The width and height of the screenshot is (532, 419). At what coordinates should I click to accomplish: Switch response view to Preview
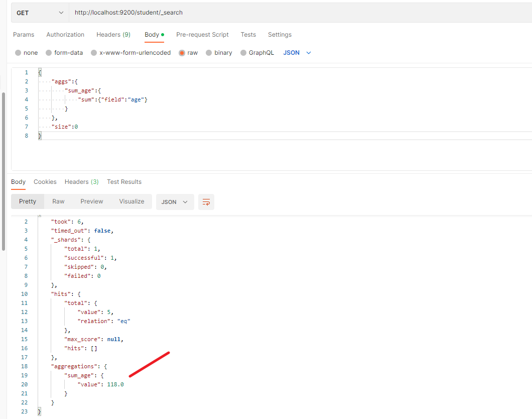92,201
